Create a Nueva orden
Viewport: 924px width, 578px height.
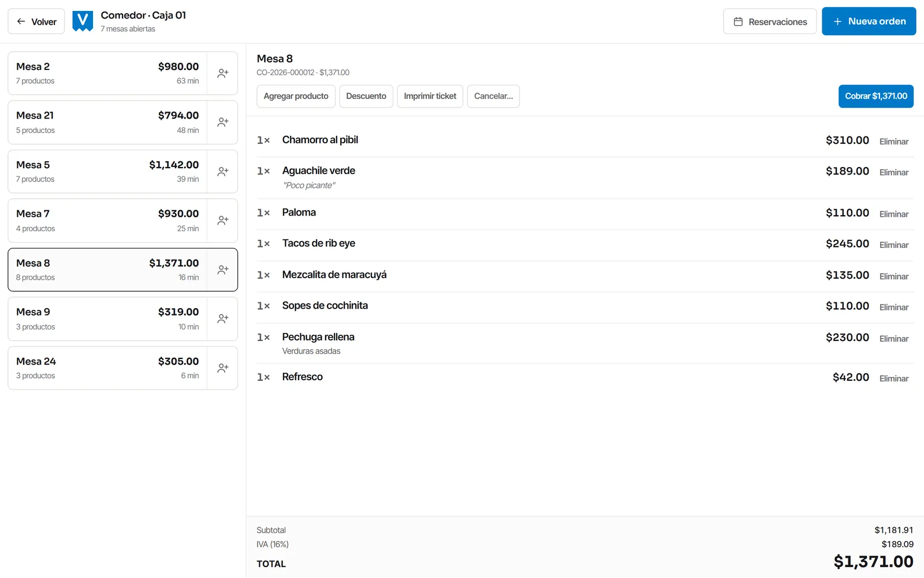point(869,21)
